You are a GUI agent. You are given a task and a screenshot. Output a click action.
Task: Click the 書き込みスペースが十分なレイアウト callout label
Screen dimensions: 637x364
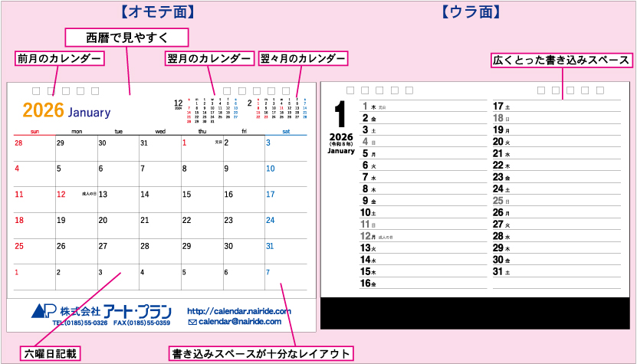click(261, 353)
